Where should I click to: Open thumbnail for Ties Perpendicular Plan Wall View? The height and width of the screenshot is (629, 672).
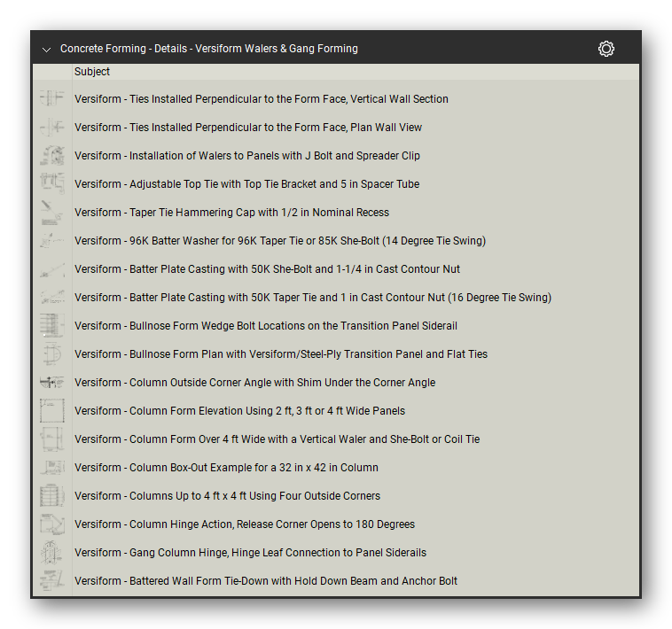click(x=52, y=128)
